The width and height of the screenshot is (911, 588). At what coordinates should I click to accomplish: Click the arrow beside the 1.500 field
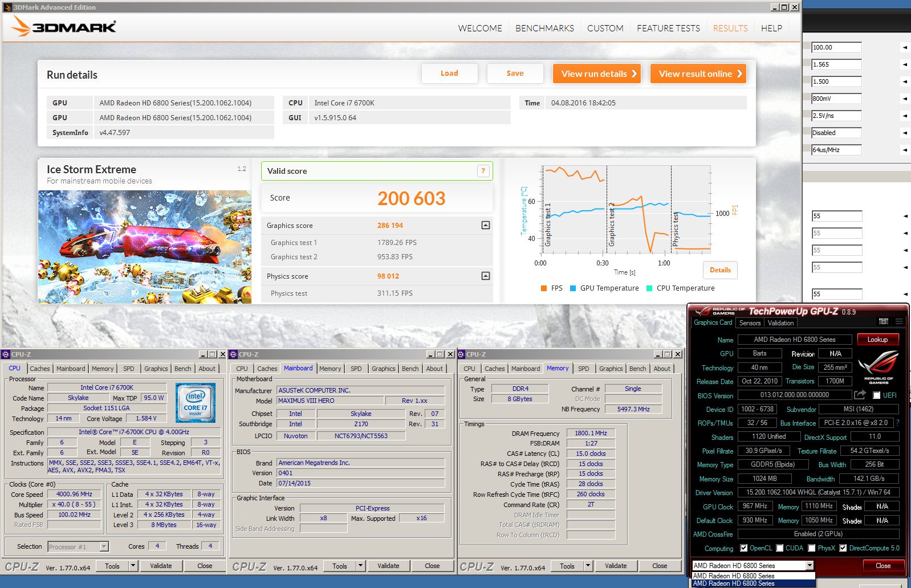[x=905, y=81]
